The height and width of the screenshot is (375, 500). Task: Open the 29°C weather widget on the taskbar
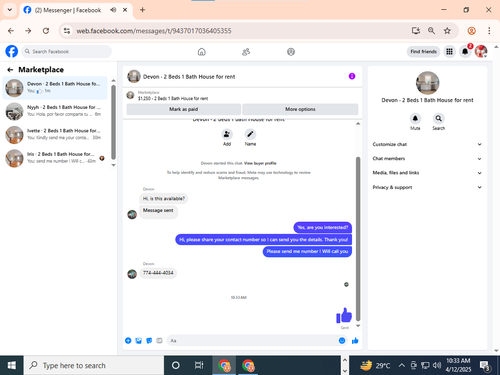point(375,366)
